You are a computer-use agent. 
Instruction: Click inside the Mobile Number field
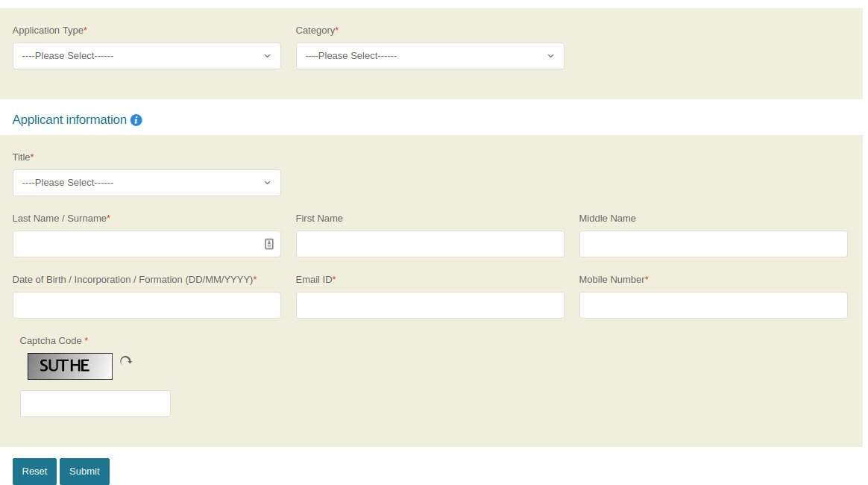(714, 304)
